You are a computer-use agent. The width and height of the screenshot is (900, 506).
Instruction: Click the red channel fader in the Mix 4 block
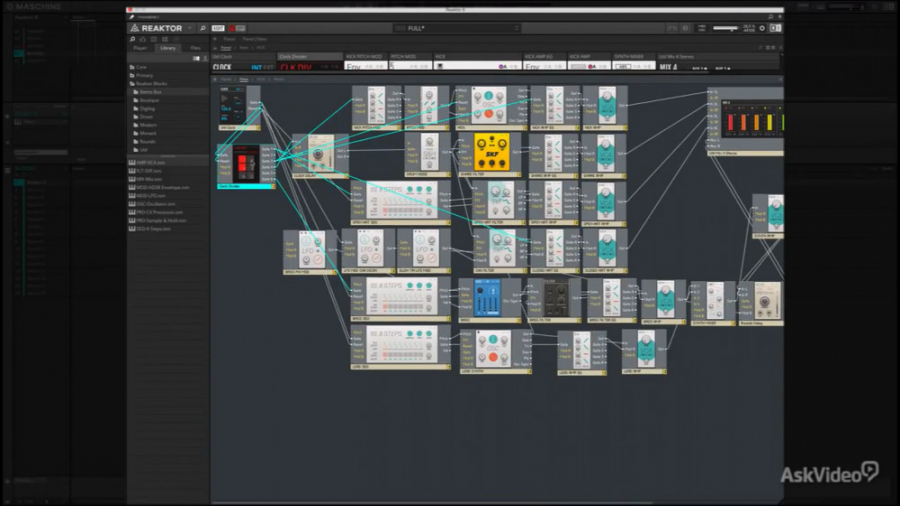coord(731,122)
